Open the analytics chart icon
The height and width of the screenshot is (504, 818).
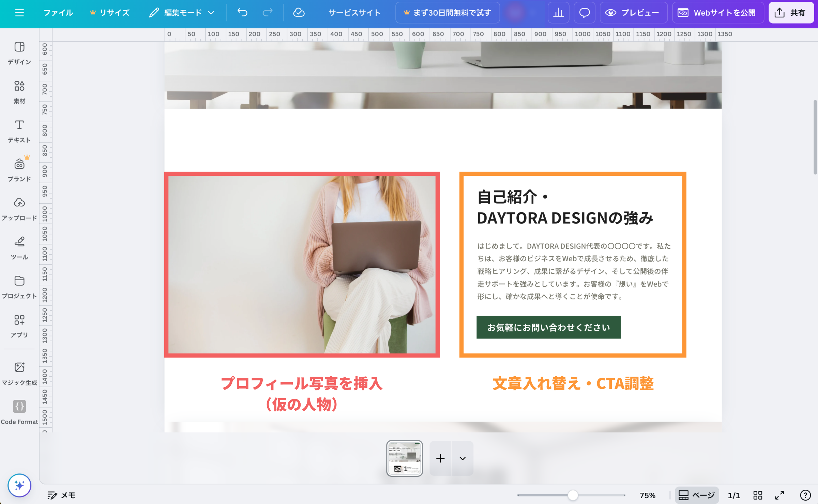click(558, 13)
